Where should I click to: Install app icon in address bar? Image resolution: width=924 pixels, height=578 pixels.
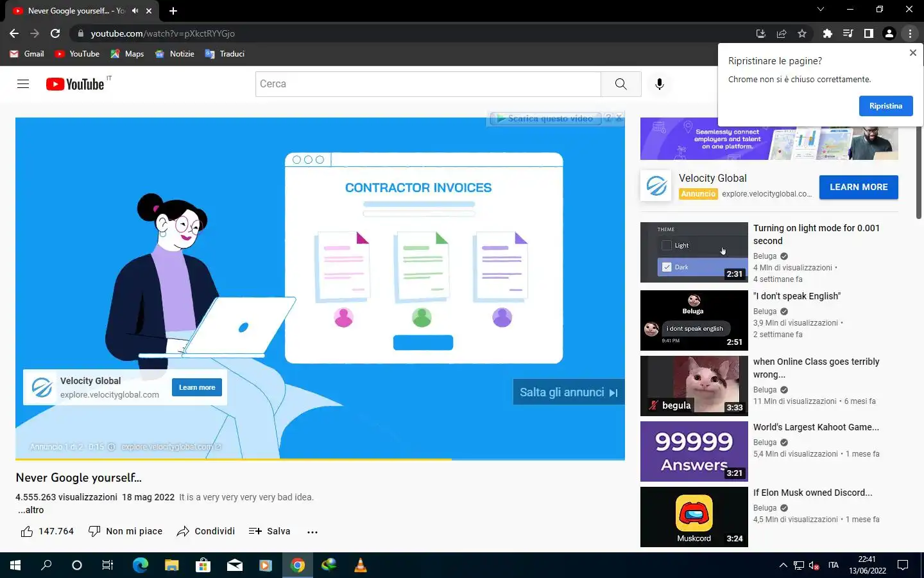point(761,33)
